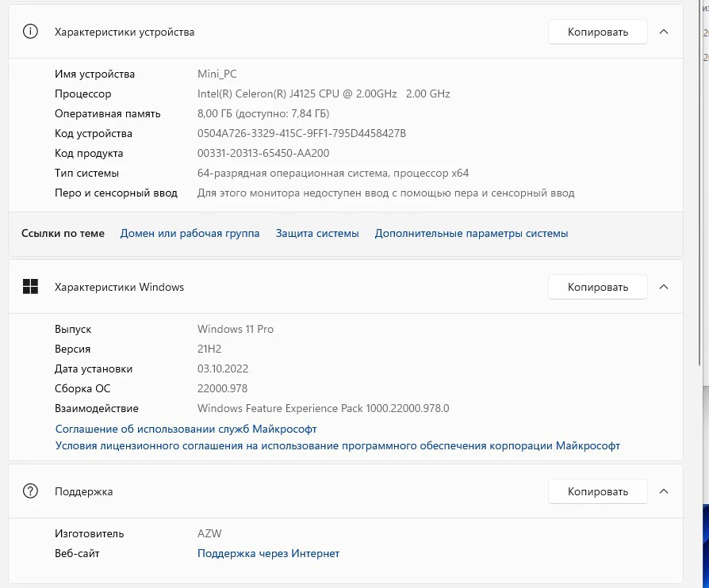Click the device name value Mini_PC

217,74
